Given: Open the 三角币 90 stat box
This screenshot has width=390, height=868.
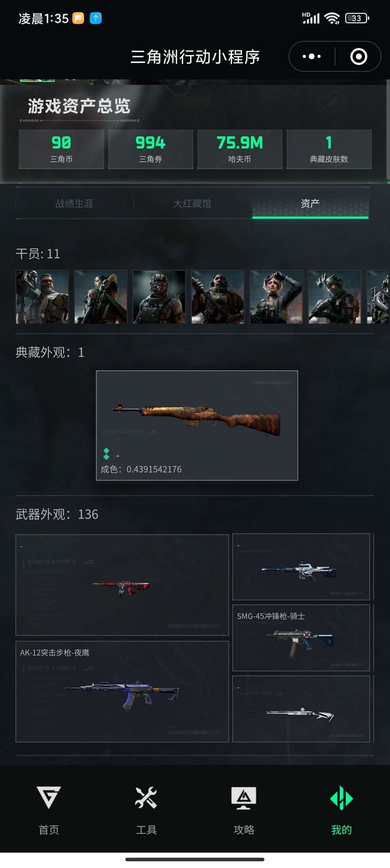Looking at the screenshot, I should click(61, 149).
